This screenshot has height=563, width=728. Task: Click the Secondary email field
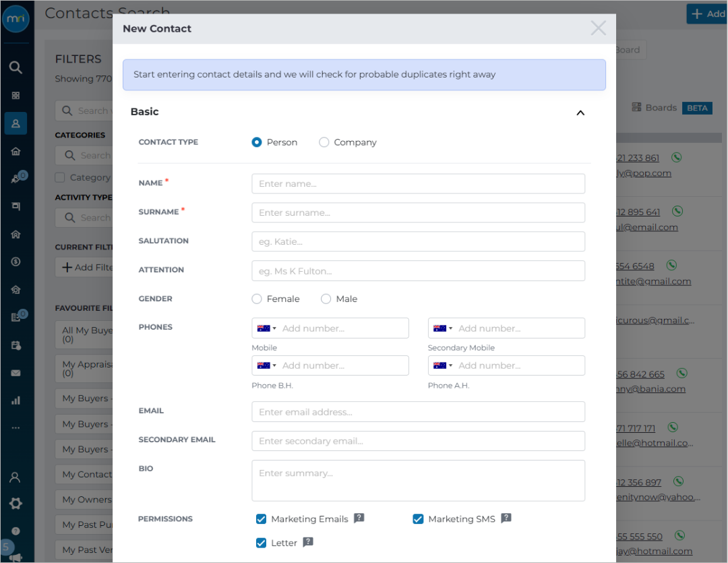pos(419,441)
